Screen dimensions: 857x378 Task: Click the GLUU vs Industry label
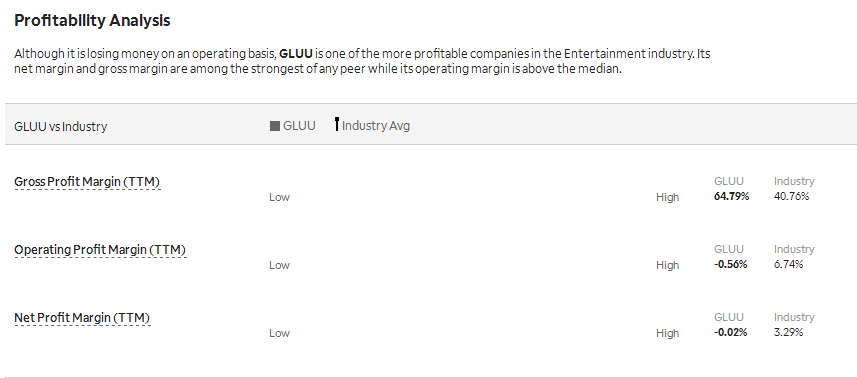pos(61,126)
